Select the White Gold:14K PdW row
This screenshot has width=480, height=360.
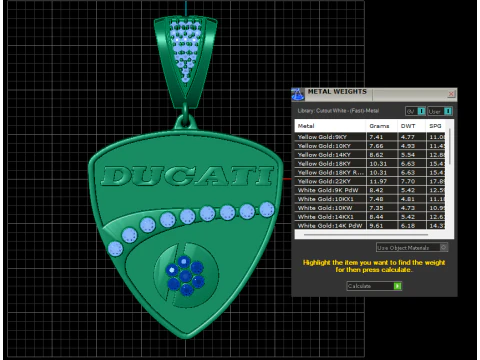click(370, 225)
